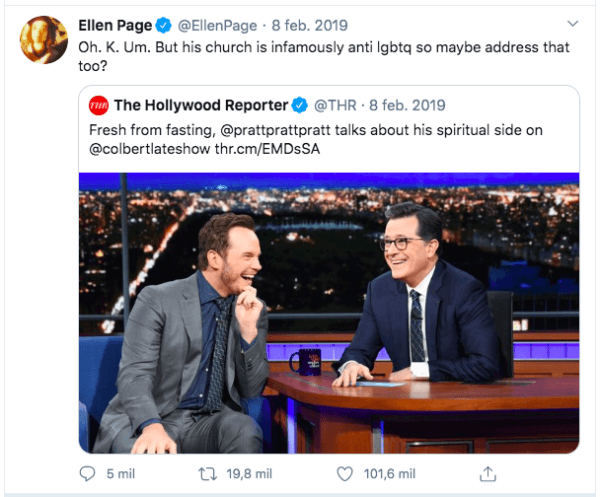
Task: Click the @prattprattpratt mention
Action: [x=275, y=130]
